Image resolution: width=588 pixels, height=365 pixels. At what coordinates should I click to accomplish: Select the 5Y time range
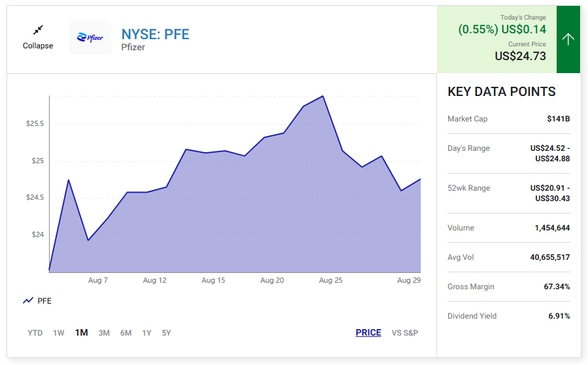pyautogui.click(x=167, y=333)
